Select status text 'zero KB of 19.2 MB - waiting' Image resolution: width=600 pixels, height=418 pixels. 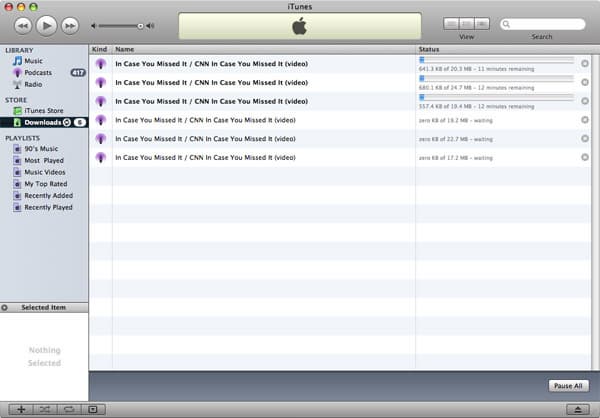456,121
